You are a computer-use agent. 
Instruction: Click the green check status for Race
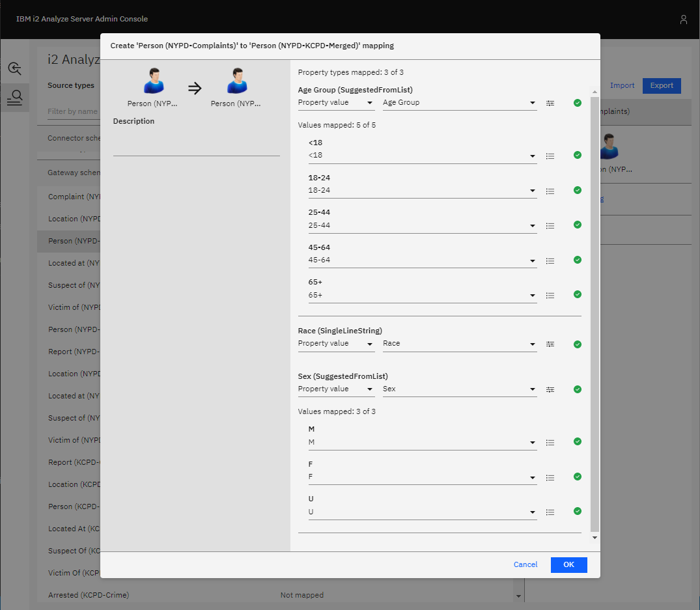(x=577, y=344)
